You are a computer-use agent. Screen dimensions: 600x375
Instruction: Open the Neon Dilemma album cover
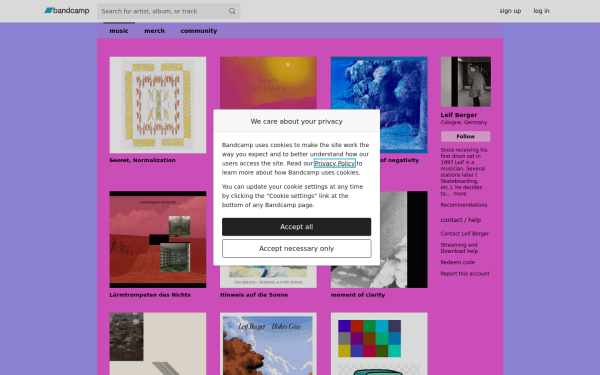pos(268,83)
